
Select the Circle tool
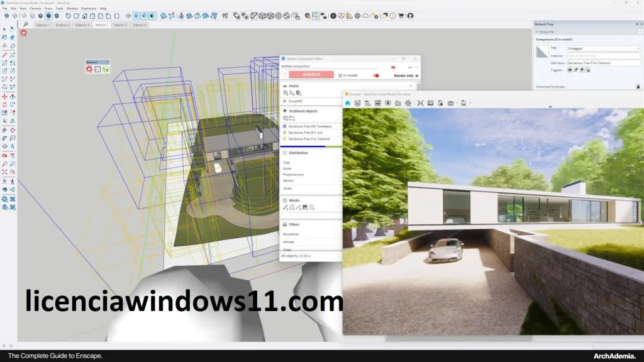pyautogui.click(x=4, y=71)
